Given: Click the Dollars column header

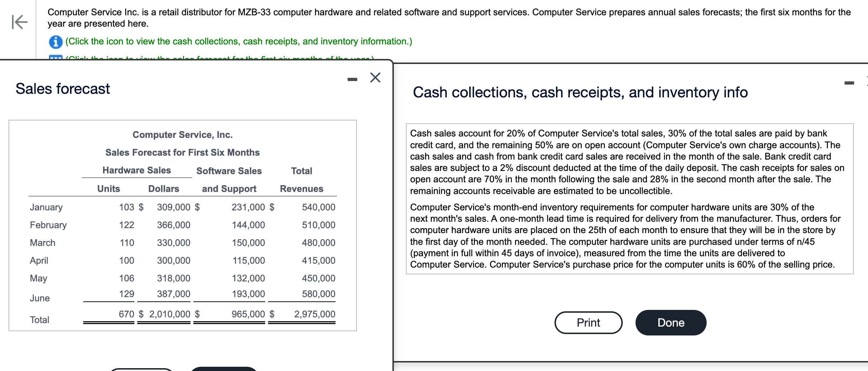Looking at the screenshot, I should [x=164, y=189].
